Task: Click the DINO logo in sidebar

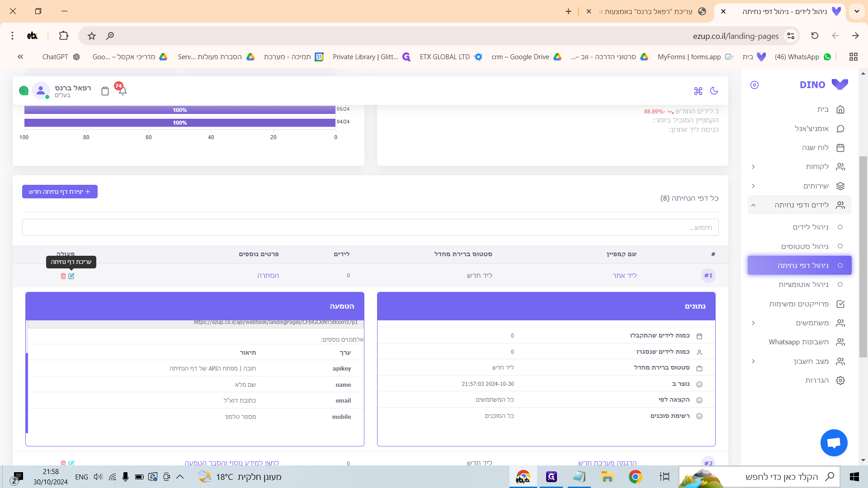Action: [824, 84]
